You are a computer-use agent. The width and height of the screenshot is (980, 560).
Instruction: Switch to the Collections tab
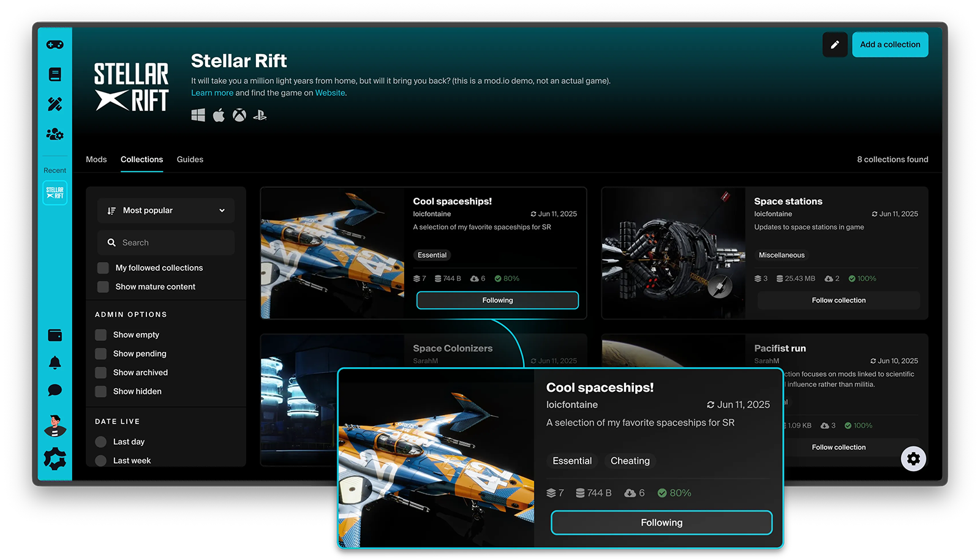coord(141,159)
